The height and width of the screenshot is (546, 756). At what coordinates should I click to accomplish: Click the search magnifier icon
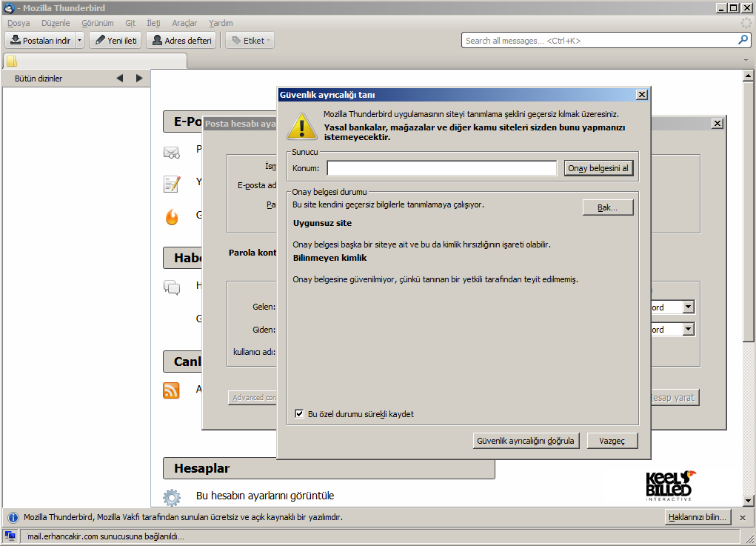(743, 40)
